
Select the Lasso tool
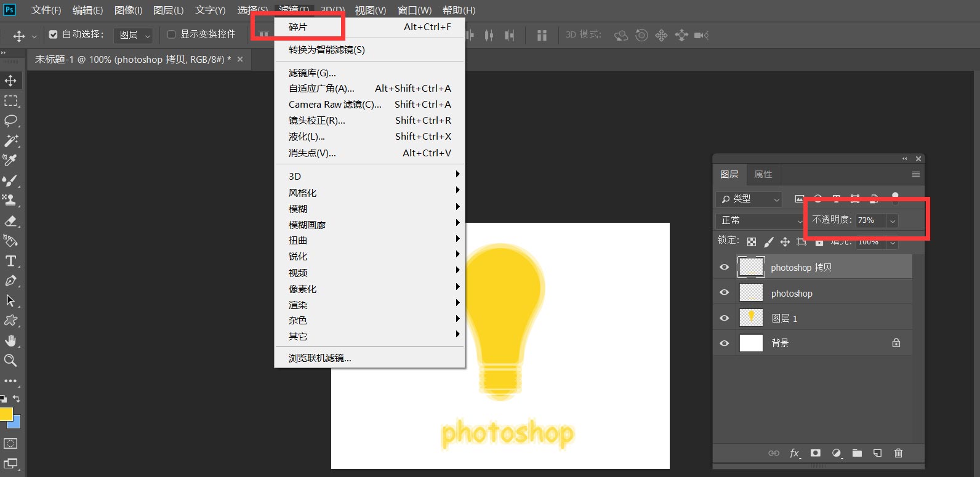[x=10, y=121]
